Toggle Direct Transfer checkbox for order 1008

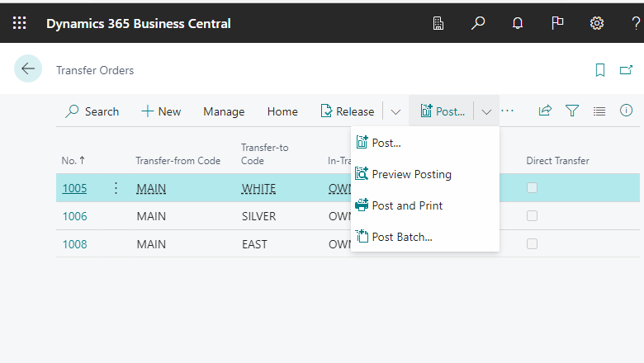pos(533,244)
